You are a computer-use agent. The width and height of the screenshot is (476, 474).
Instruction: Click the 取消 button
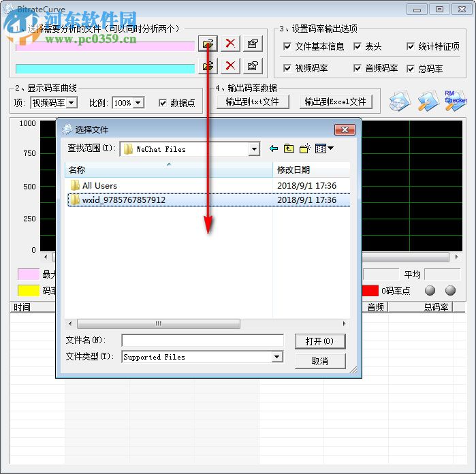point(320,361)
